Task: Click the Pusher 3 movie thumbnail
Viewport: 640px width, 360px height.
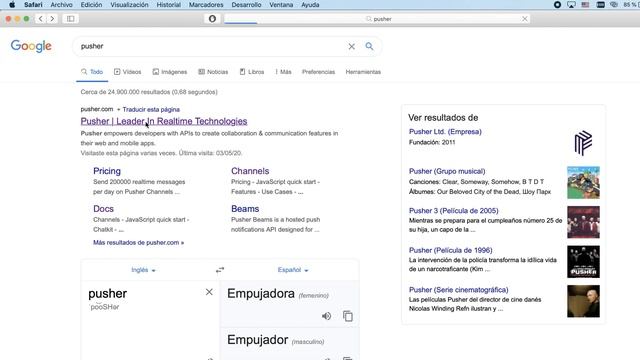Action: point(583,222)
